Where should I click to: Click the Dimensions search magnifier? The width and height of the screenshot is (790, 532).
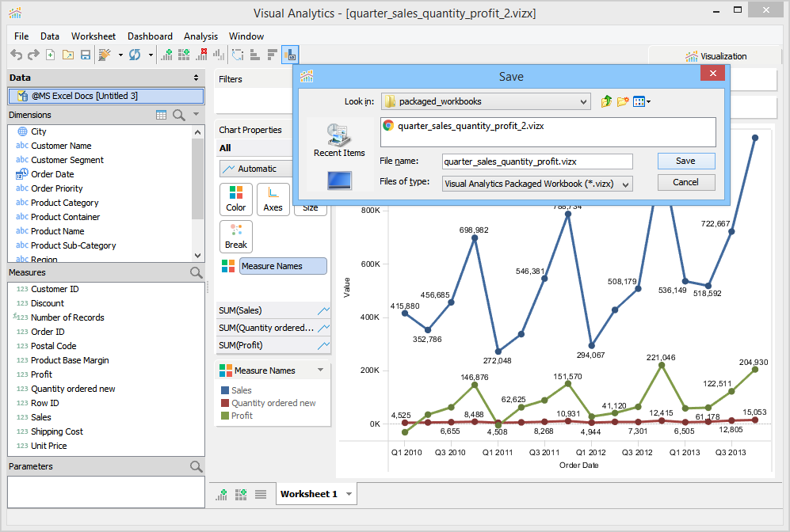(x=179, y=115)
